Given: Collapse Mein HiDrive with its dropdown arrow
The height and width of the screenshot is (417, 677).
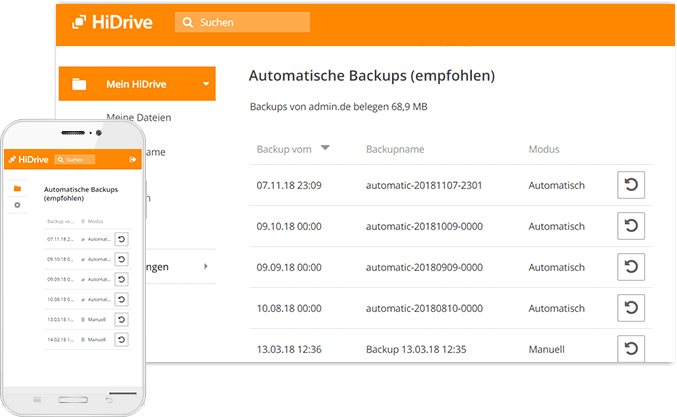Looking at the screenshot, I should click(206, 84).
